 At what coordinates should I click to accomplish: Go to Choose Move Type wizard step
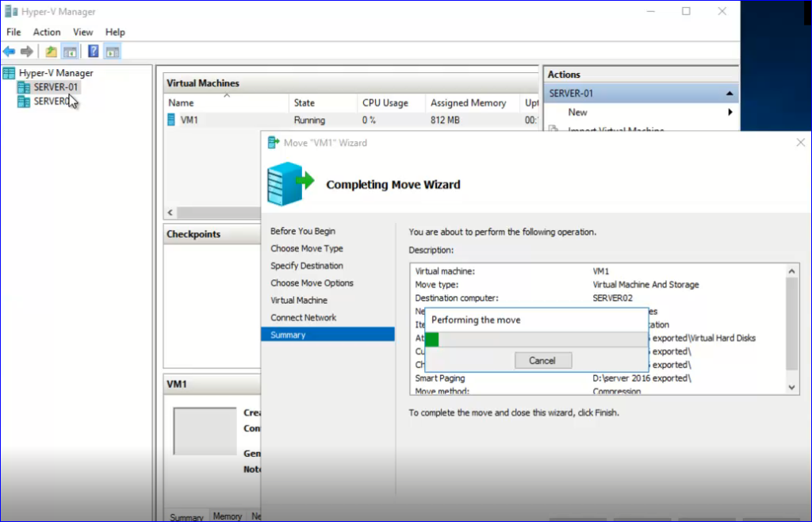pos(307,248)
